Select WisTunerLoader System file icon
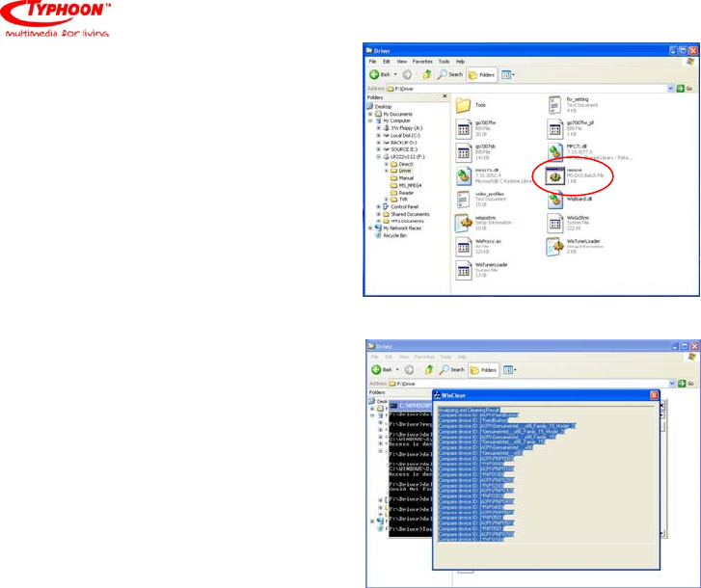 tap(464, 271)
